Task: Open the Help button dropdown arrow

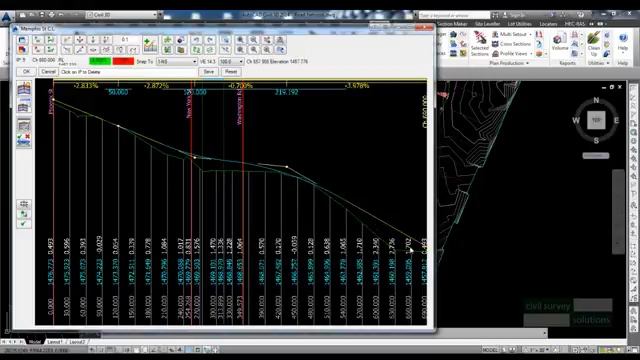Action: (623, 53)
